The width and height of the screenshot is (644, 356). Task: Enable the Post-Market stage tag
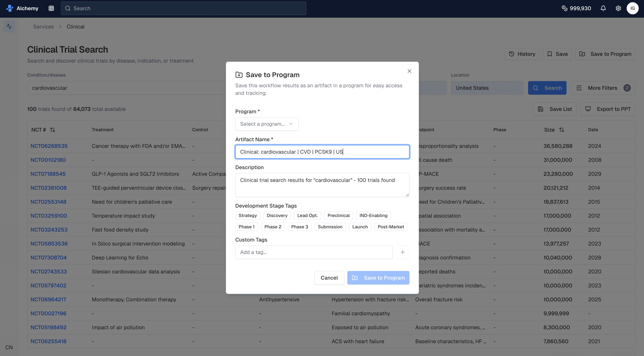(x=390, y=227)
